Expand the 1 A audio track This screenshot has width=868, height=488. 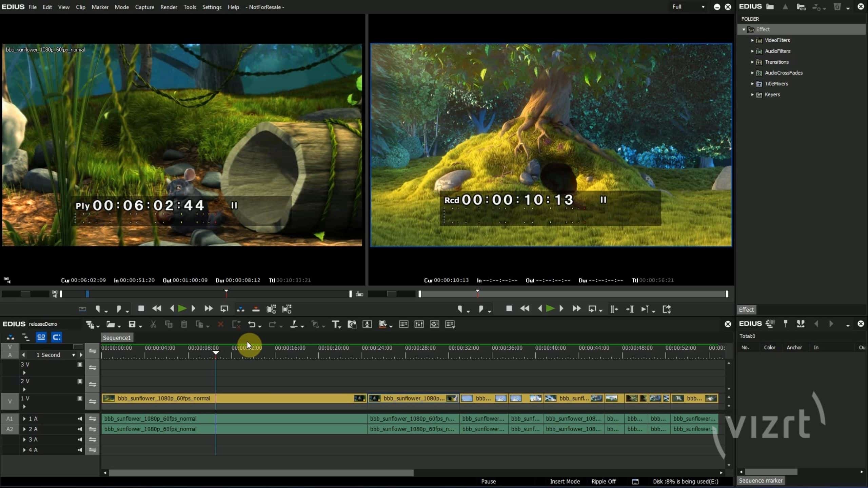click(24, 419)
